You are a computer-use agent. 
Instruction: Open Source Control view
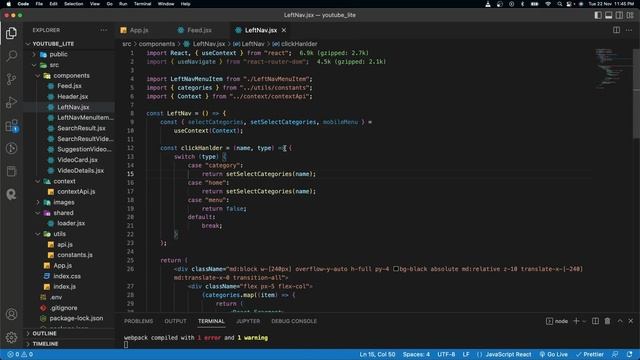point(11,79)
